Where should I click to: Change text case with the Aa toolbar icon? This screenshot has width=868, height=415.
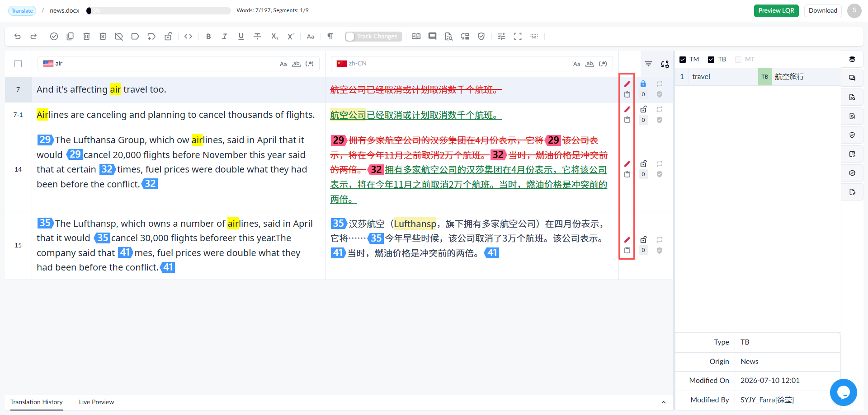[x=310, y=37]
